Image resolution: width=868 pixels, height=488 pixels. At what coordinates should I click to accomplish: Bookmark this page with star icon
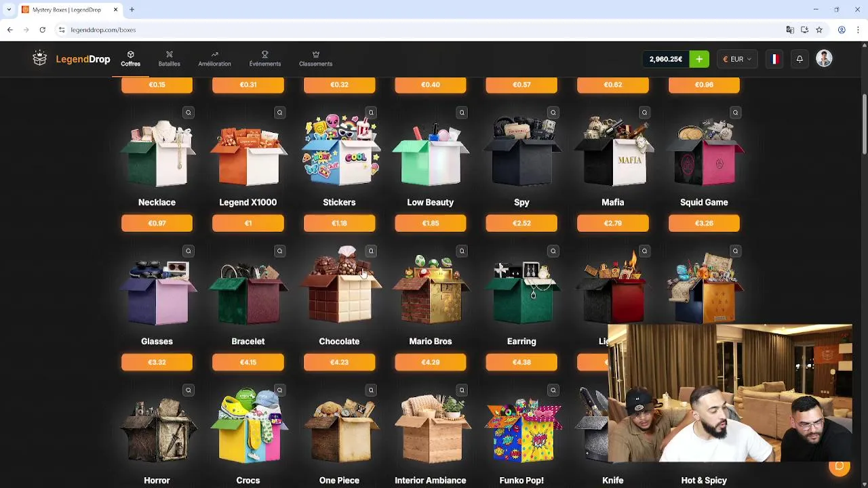click(x=819, y=30)
